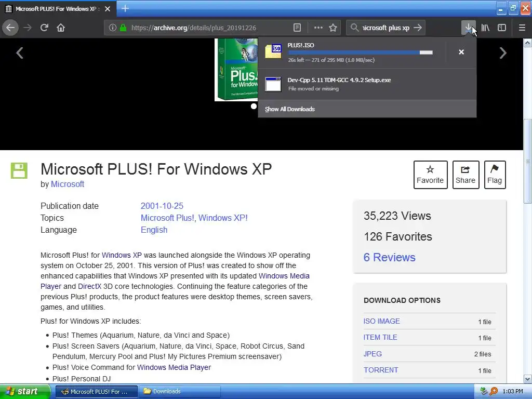Click the system tray clock 1:03 PM
Image resolution: width=532 pixels, height=399 pixels.
tap(513, 392)
